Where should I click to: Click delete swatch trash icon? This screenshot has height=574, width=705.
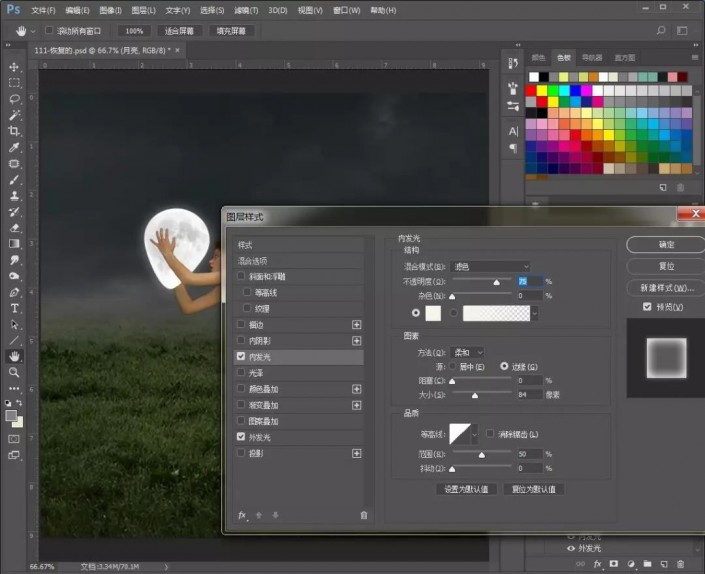click(681, 187)
